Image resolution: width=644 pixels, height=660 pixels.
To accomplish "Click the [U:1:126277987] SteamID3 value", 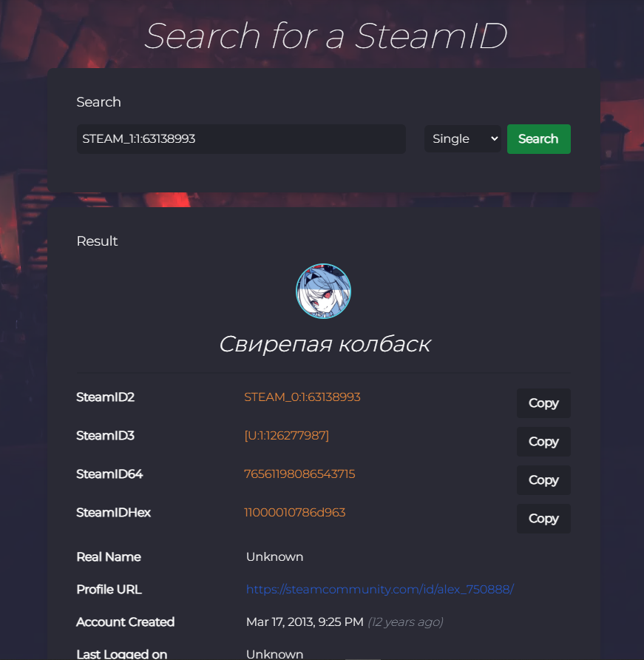I will [x=286, y=435].
